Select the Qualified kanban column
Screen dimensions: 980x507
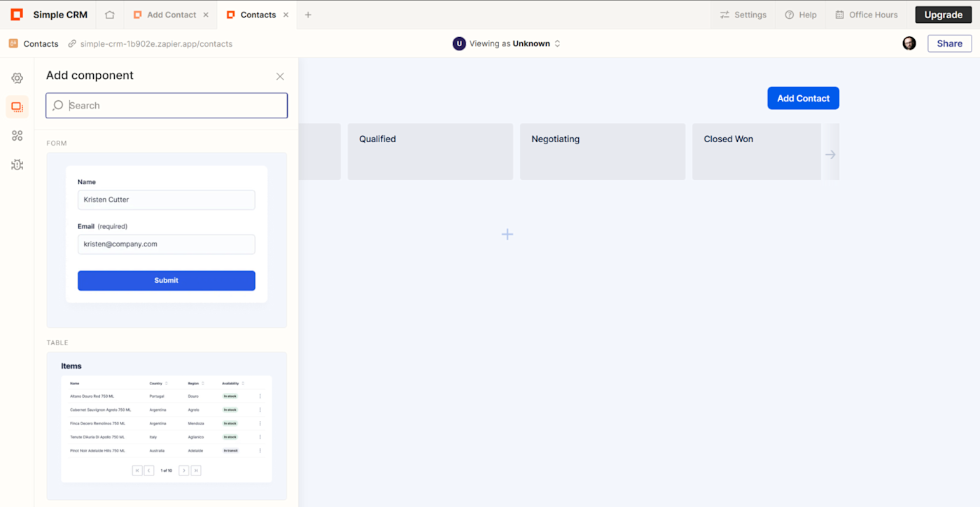[x=430, y=152]
